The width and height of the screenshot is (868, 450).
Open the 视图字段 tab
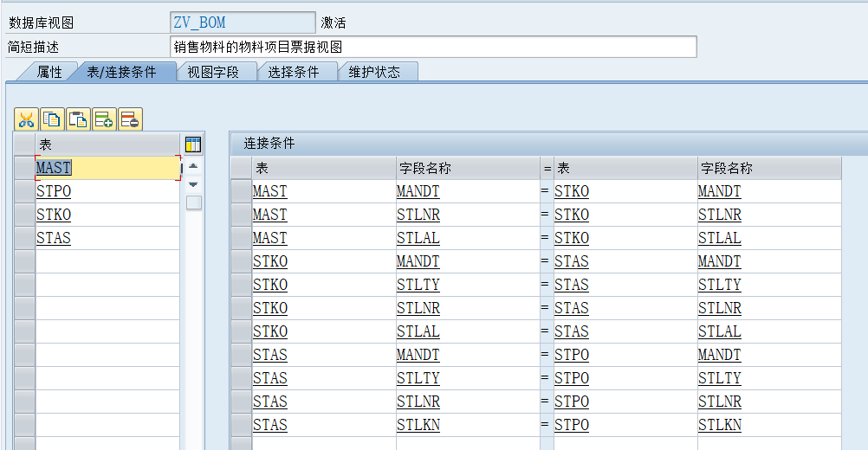[x=213, y=72]
